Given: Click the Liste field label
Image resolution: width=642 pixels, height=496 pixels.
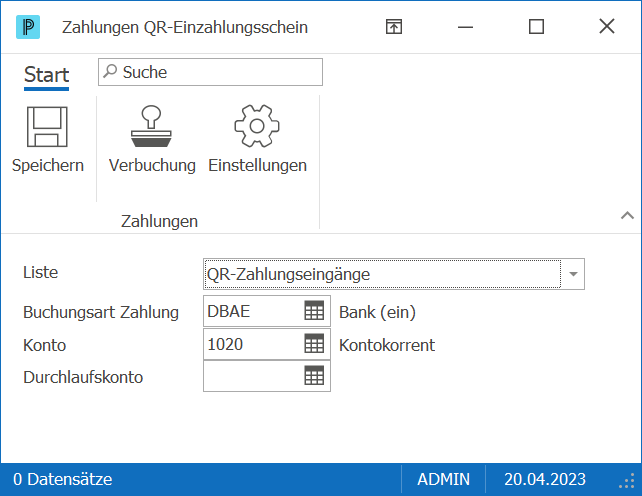Looking at the screenshot, I should click(41, 272).
